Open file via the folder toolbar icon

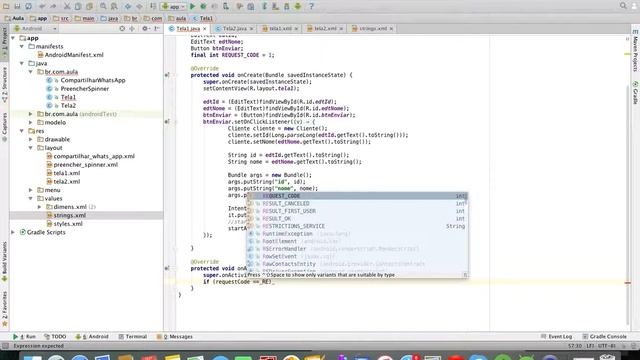coord(6,6)
